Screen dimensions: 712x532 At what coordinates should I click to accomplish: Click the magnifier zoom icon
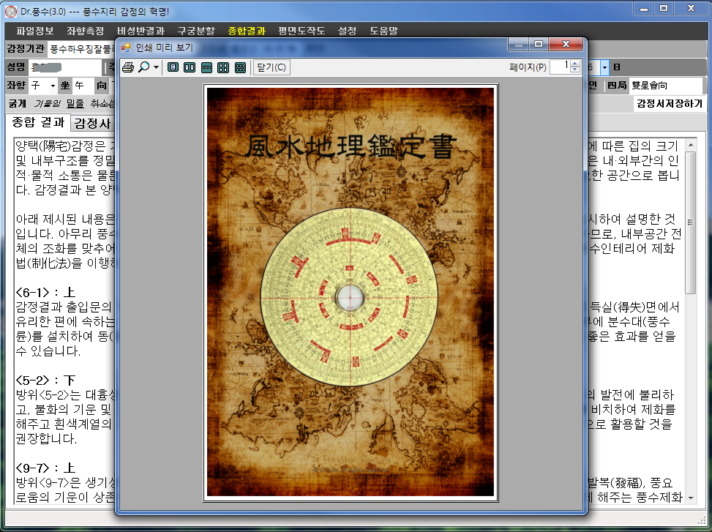click(144, 67)
